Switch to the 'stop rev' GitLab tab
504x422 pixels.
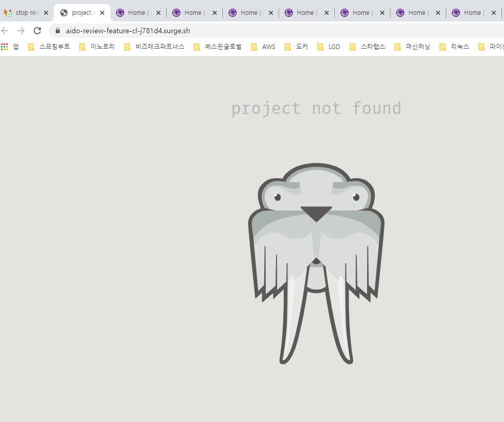pyautogui.click(x=26, y=13)
